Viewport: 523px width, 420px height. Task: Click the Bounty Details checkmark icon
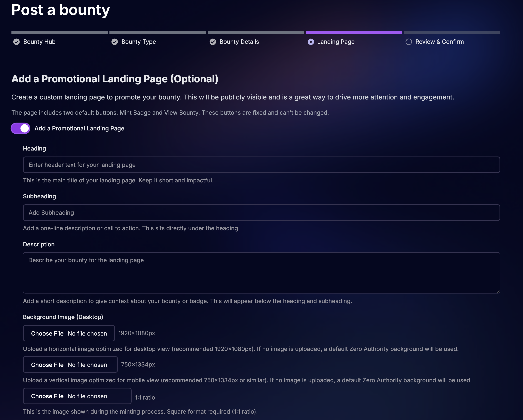click(213, 42)
